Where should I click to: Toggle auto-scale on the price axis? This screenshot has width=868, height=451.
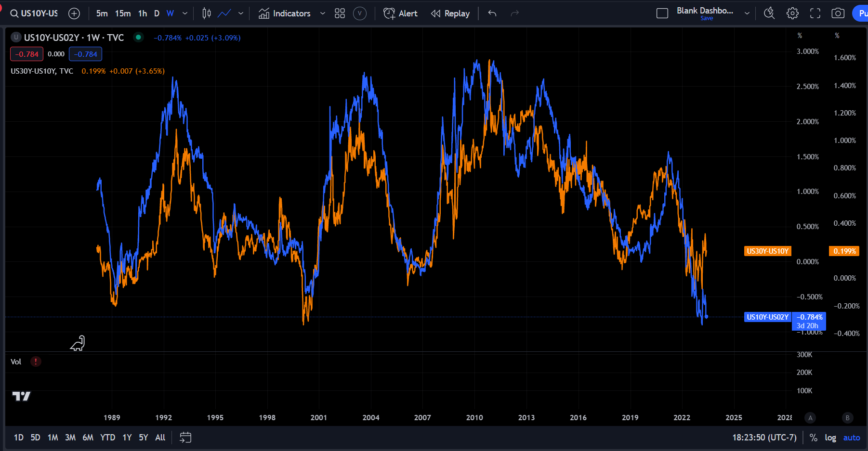point(852,437)
